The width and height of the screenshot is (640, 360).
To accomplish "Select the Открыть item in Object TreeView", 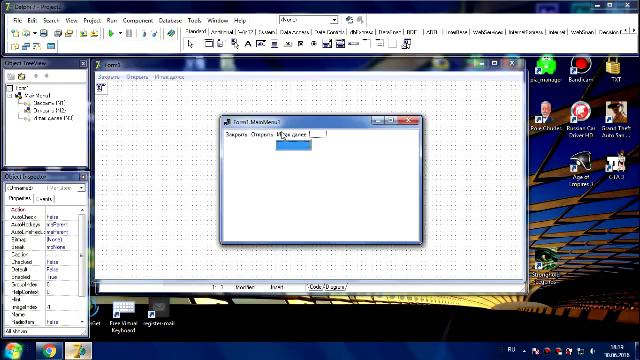I will coord(49,111).
